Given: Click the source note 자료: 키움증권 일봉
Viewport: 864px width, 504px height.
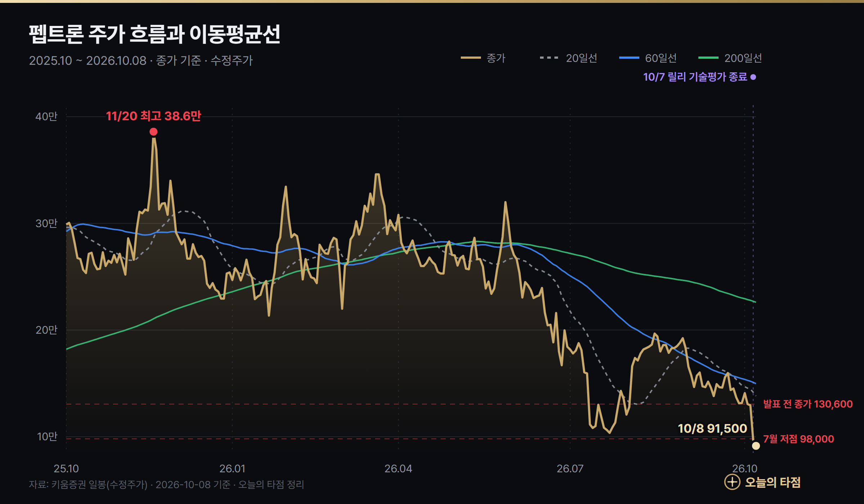Looking at the screenshot, I should point(166,485).
